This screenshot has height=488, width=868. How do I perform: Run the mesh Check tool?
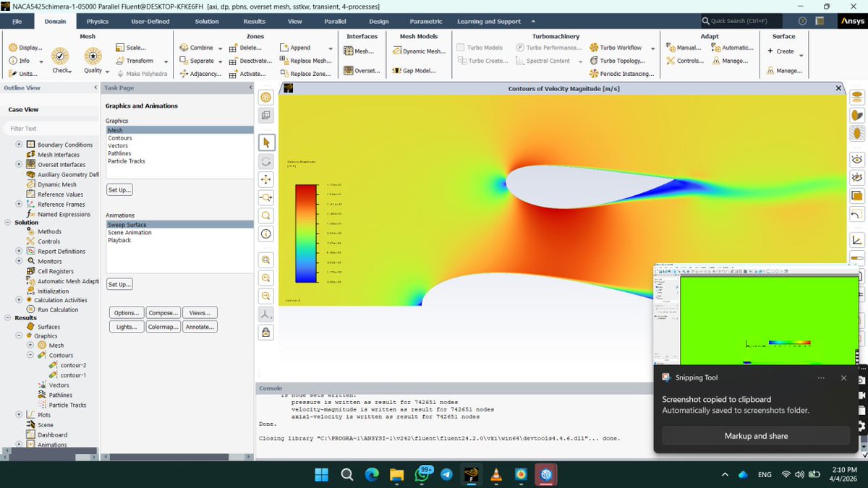[x=61, y=59]
